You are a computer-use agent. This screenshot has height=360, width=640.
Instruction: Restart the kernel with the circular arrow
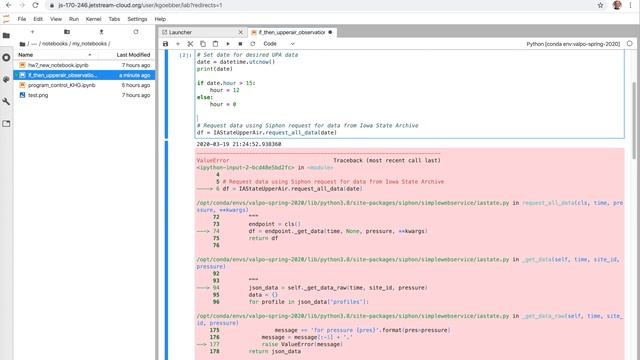coord(253,44)
